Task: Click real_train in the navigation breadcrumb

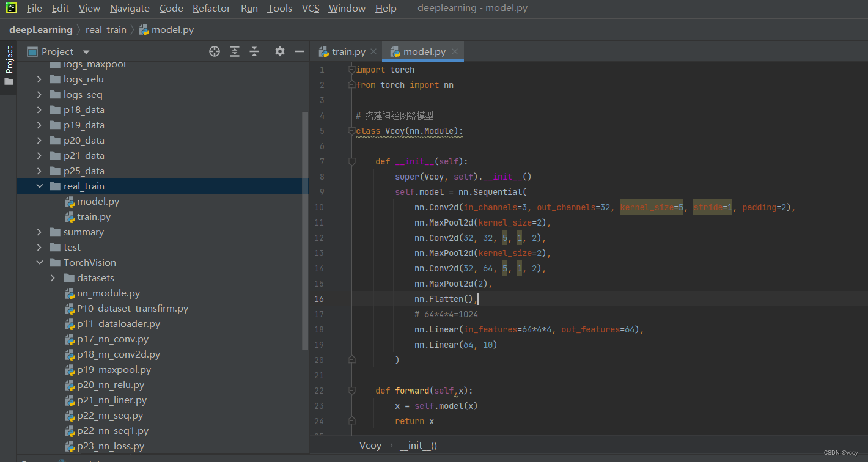Action: click(106, 29)
